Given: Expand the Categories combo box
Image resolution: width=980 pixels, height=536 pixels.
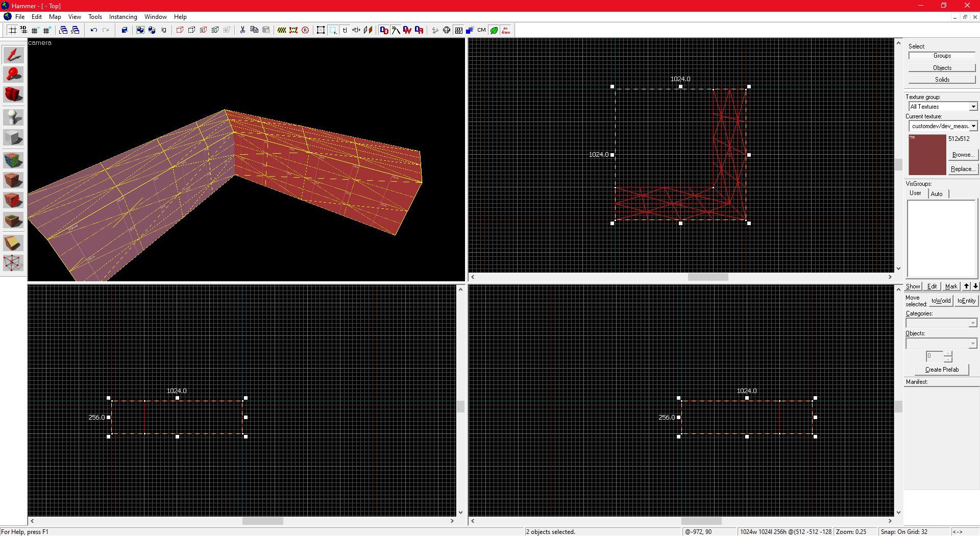Looking at the screenshot, I should (972, 323).
